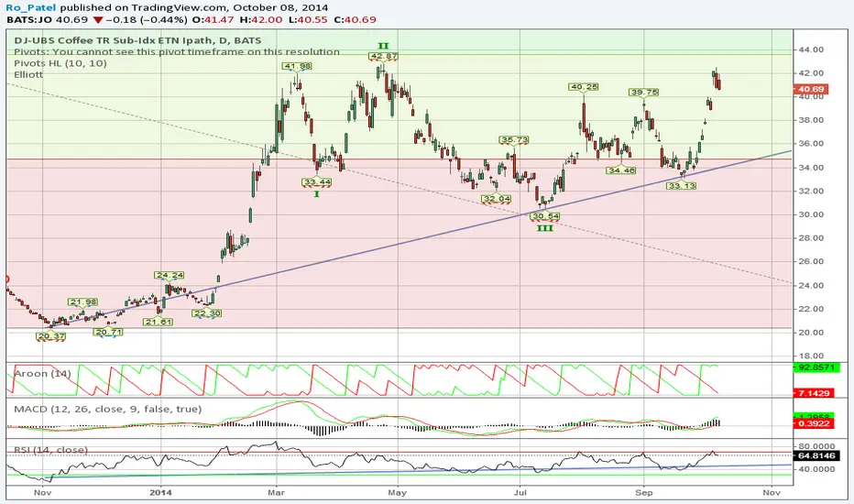Click the Aroon (14) indicator label
Screen dimensions: 854x504
click(42, 374)
